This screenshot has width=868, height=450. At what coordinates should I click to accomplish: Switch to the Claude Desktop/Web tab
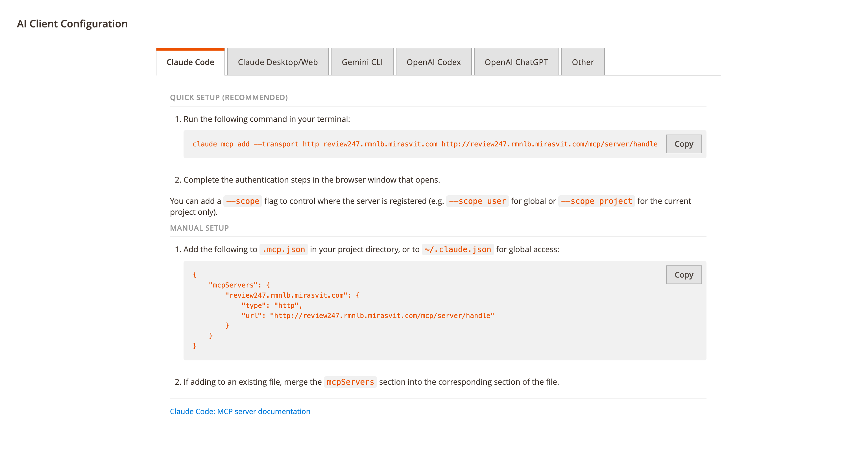[x=277, y=62]
